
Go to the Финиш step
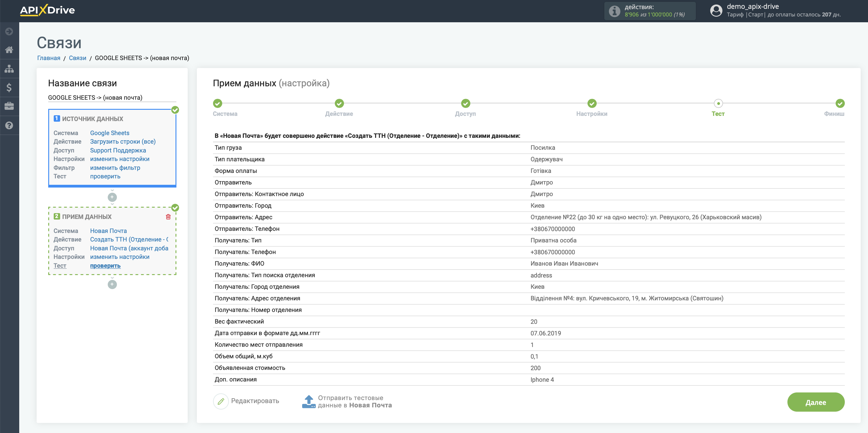[x=840, y=103]
